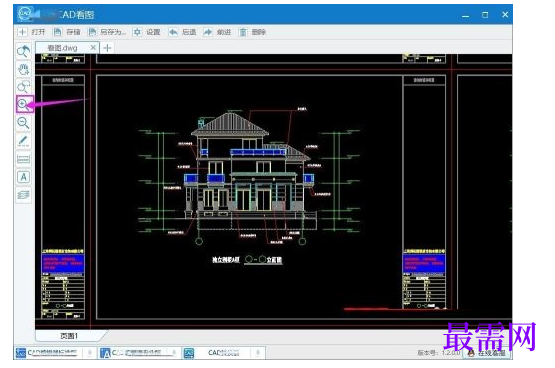This screenshot has width=555, height=368.
Task: Click the restore view magnifier tool
Action: click(x=24, y=52)
